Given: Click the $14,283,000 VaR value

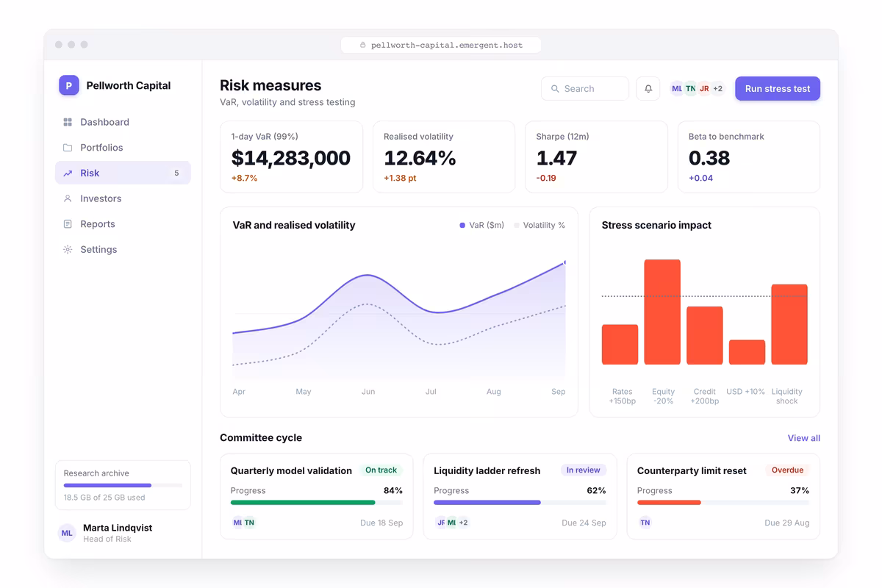Looking at the screenshot, I should [291, 158].
